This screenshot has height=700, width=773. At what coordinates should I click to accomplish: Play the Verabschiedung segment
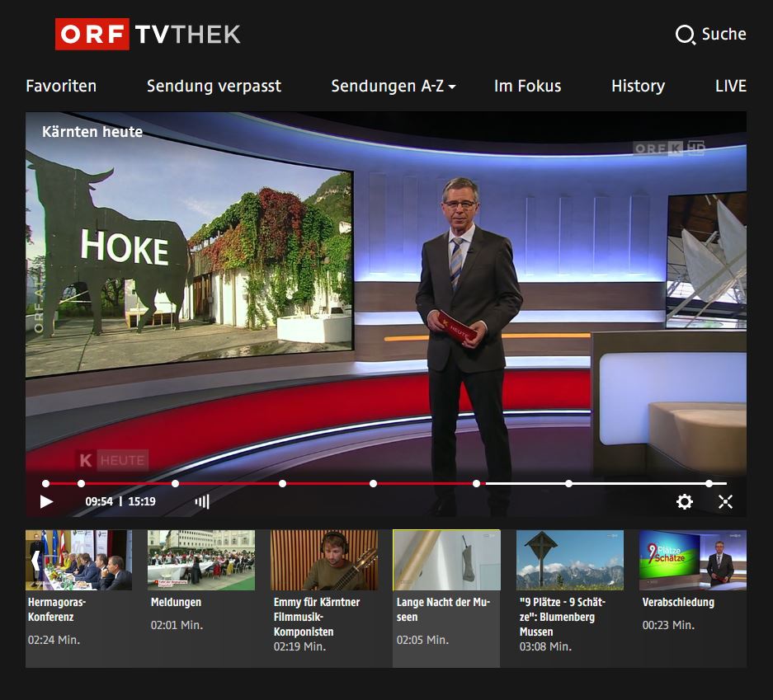point(692,561)
